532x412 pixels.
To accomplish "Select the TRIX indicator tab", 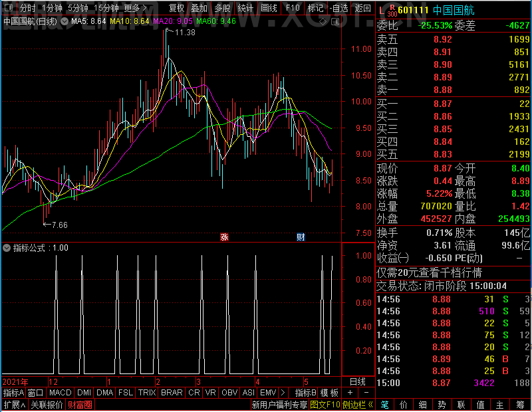I will tap(147, 393).
